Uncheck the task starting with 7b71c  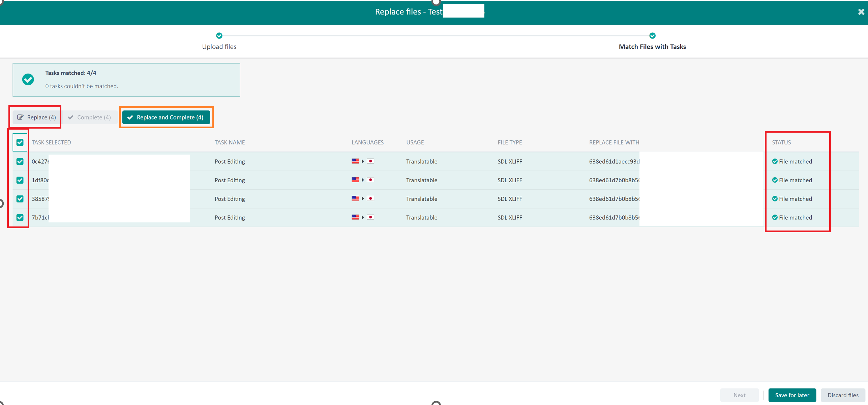click(x=20, y=217)
